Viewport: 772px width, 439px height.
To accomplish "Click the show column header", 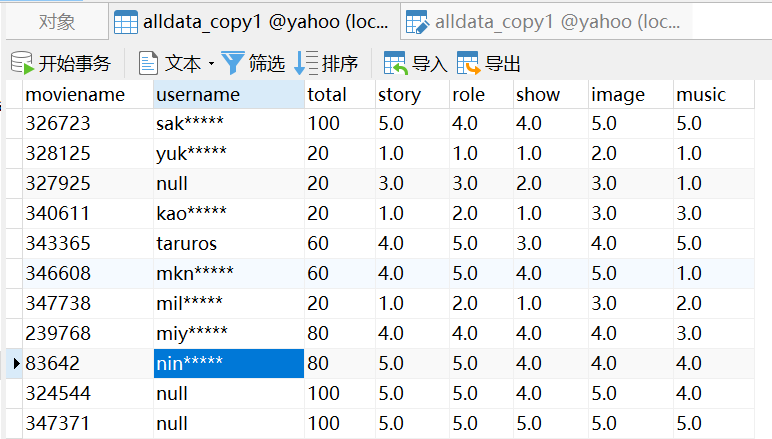I will pos(551,94).
